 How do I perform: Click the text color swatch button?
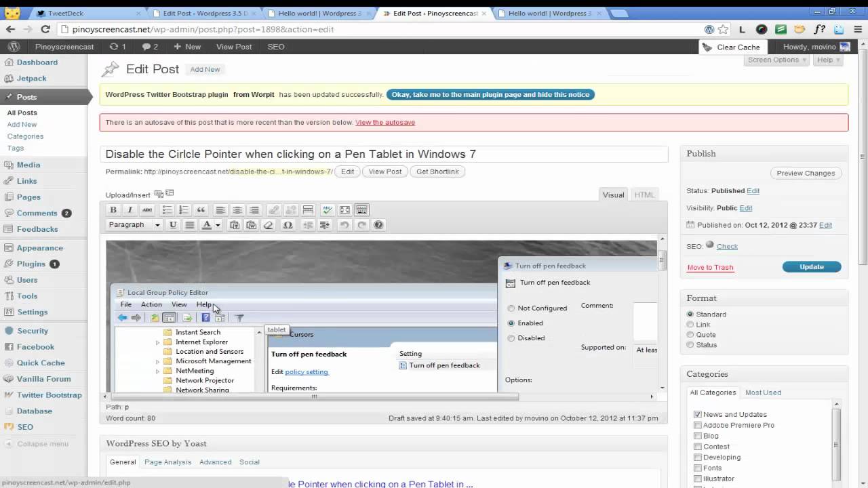pyautogui.click(x=207, y=225)
